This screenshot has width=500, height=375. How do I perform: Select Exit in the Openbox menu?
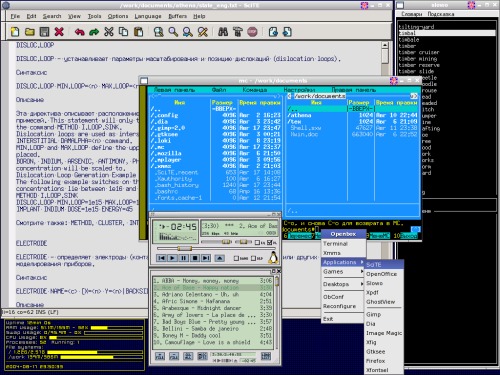click(x=343, y=319)
